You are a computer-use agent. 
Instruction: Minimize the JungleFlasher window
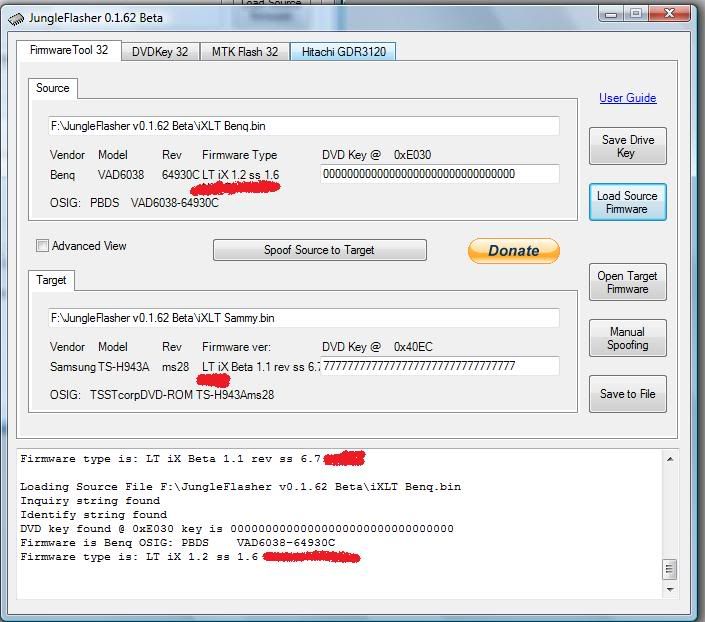click(x=611, y=14)
